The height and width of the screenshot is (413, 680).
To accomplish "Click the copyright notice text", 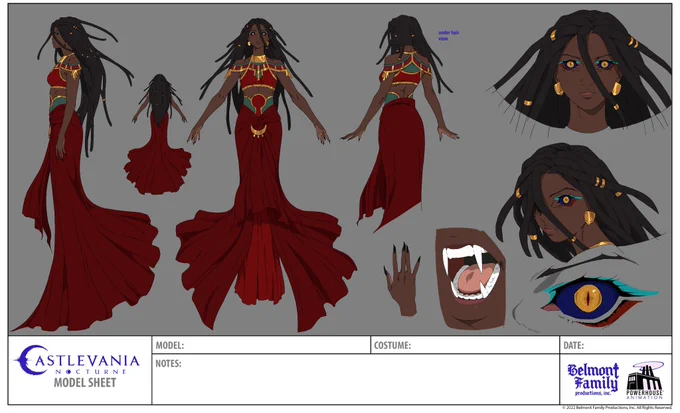I will [616, 407].
